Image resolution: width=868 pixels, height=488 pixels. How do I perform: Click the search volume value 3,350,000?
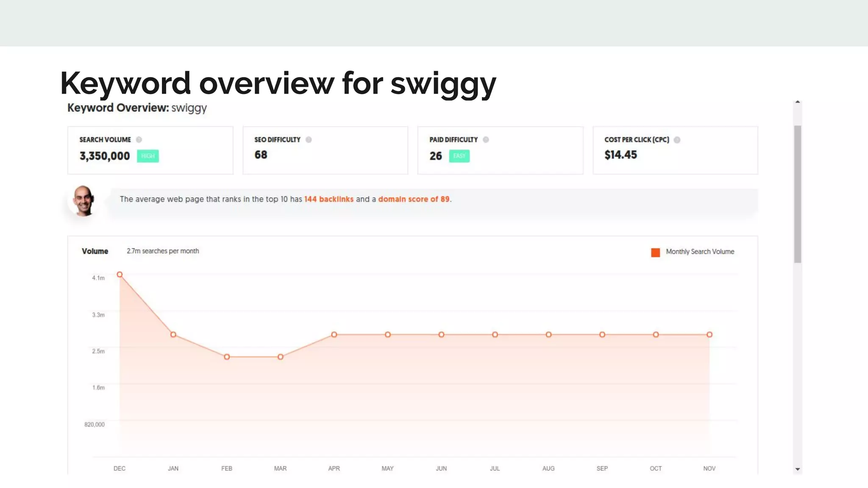pos(105,156)
